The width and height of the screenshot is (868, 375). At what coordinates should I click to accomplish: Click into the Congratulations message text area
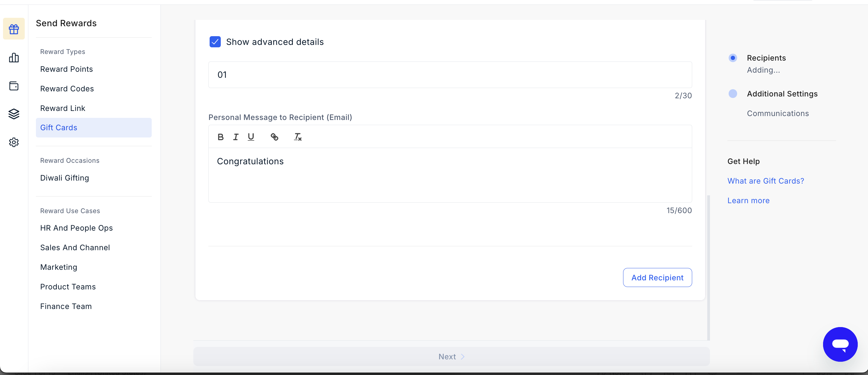click(x=450, y=175)
